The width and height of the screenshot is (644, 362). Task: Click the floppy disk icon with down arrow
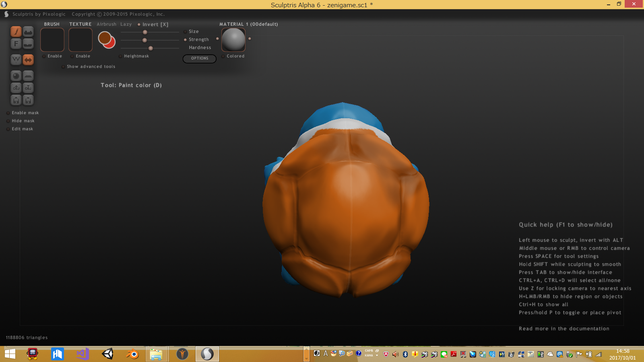[28, 100]
